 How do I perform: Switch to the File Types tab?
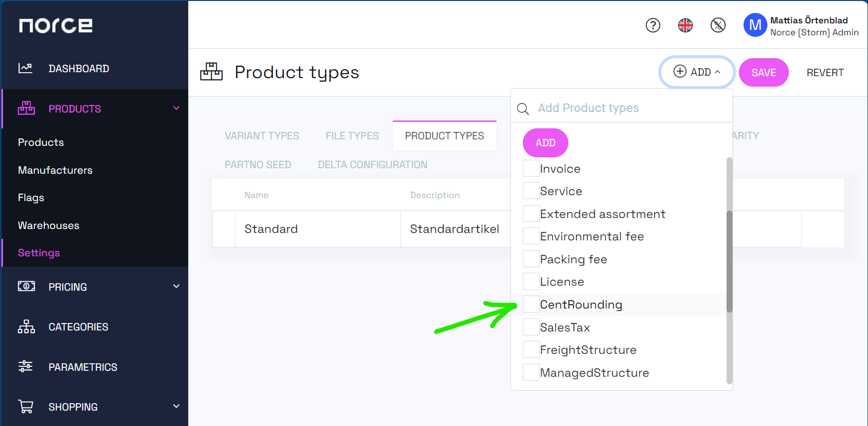point(352,136)
